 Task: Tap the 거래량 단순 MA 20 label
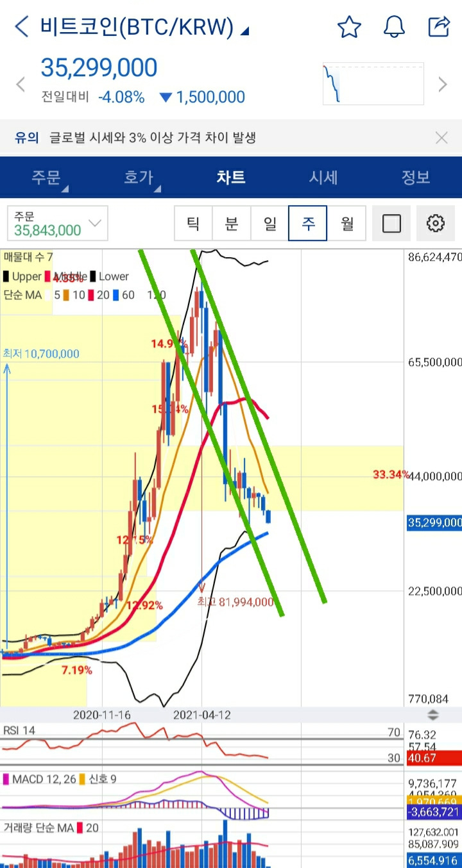point(51,828)
